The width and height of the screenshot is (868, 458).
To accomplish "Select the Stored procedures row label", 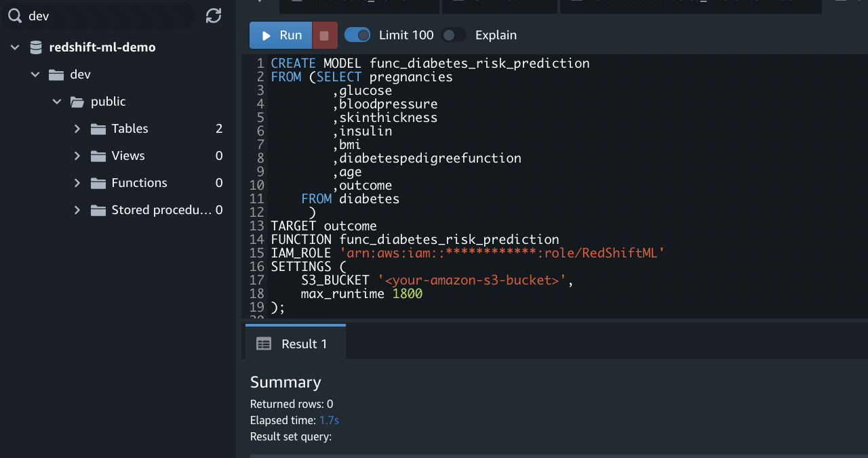I will (x=162, y=210).
